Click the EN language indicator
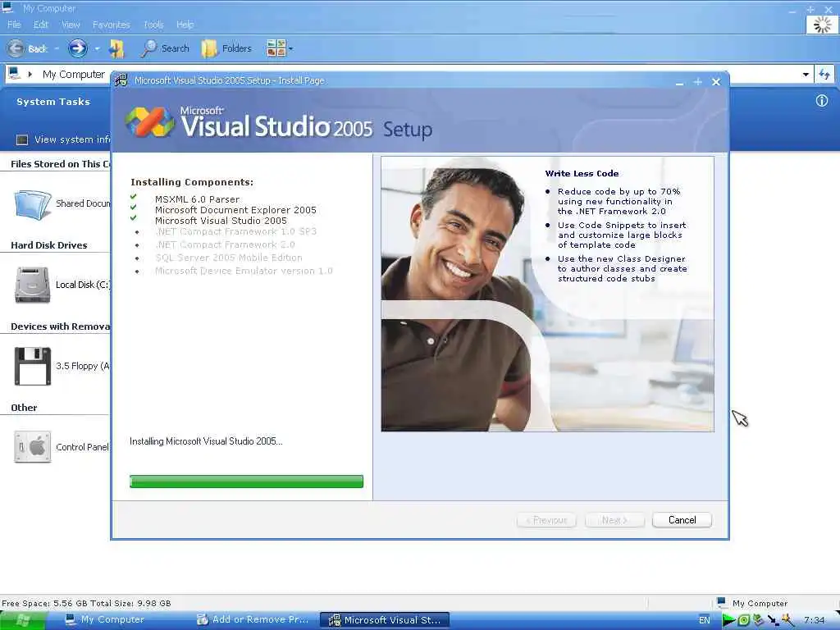The image size is (840, 630). (705, 620)
